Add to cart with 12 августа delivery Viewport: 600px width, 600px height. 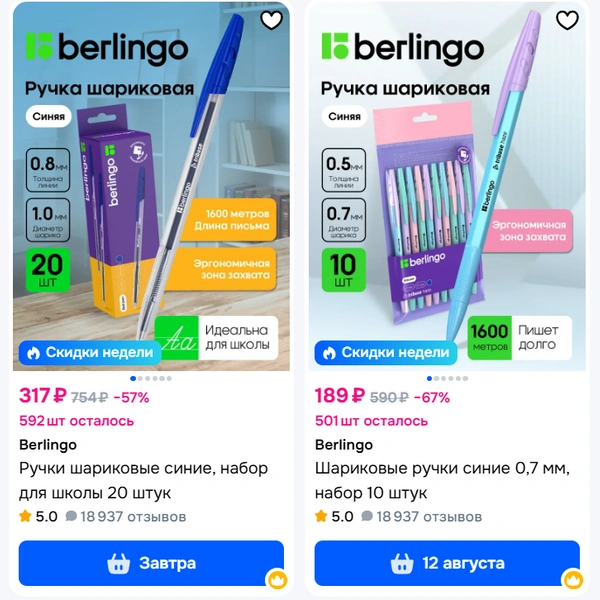[447, 563]
